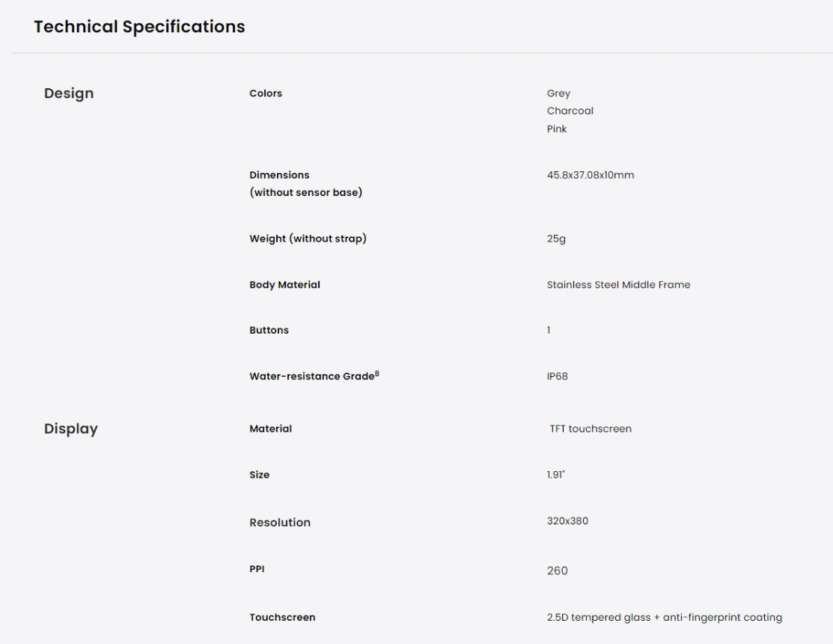
Task: Click the Body Material label
Action: point(284,285)
